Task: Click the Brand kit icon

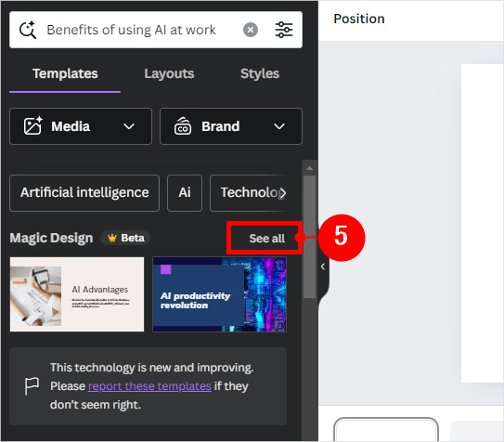Action: click(183, 125)
